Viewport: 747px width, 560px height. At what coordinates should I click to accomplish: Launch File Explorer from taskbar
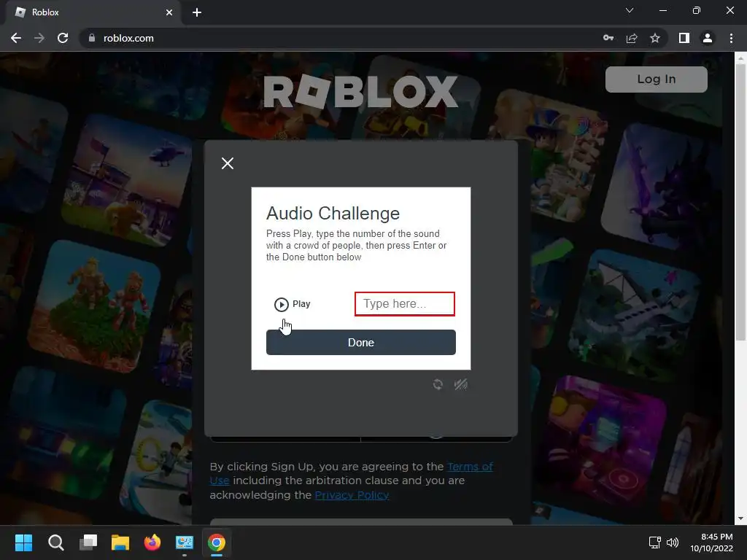point(120,542)
